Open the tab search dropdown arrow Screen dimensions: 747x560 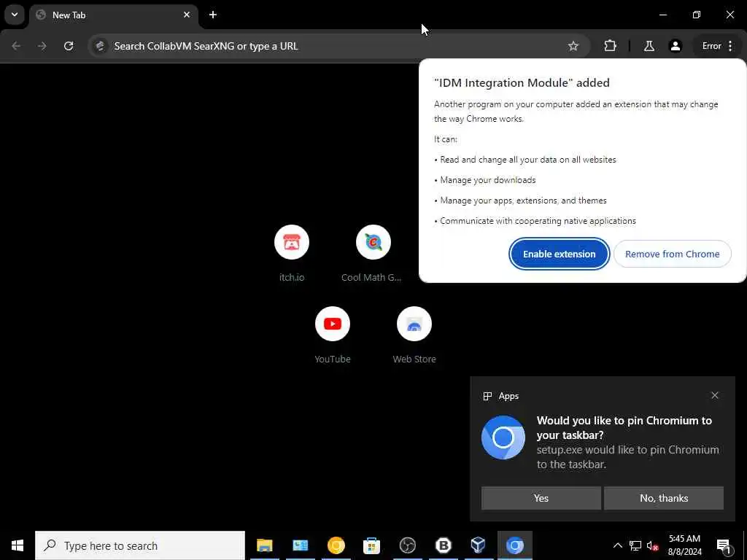15,15
